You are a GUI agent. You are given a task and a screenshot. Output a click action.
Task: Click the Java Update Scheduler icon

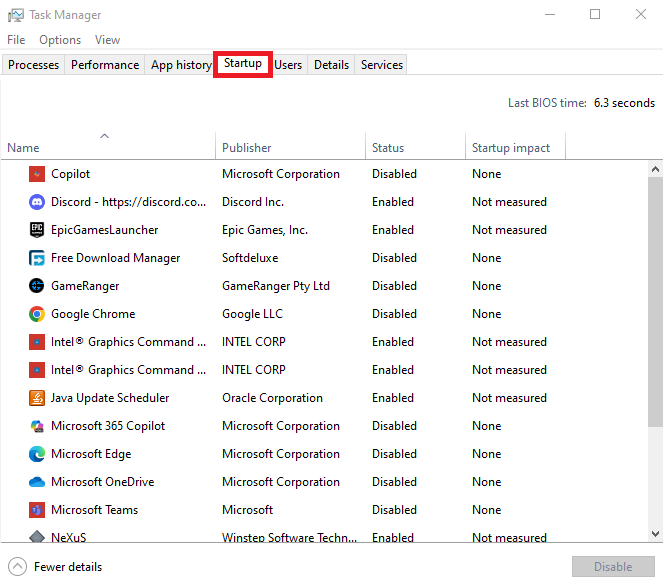pyautogui.click(x=37, y=398)
